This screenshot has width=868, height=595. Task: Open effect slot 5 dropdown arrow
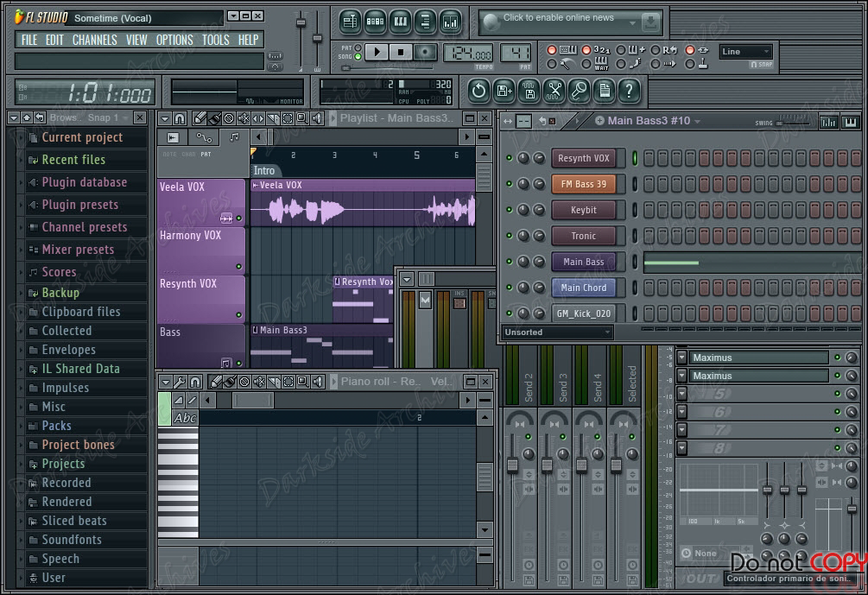coord(682,394)
